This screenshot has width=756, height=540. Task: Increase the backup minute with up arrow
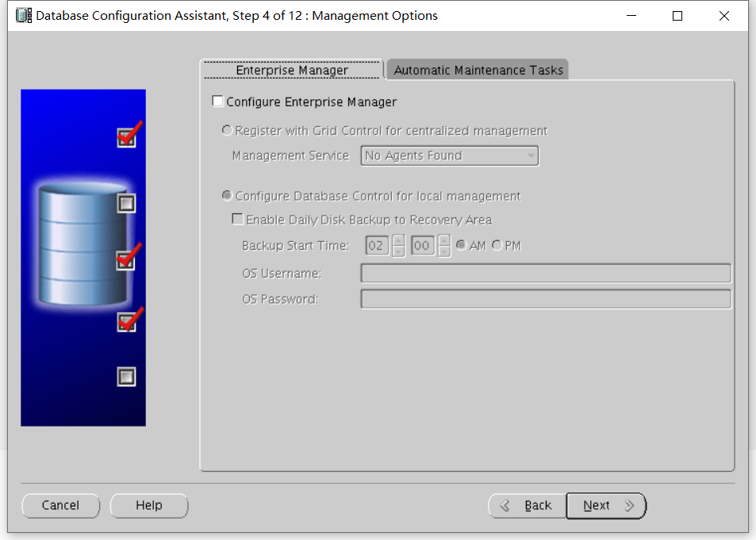pos(444,239)
